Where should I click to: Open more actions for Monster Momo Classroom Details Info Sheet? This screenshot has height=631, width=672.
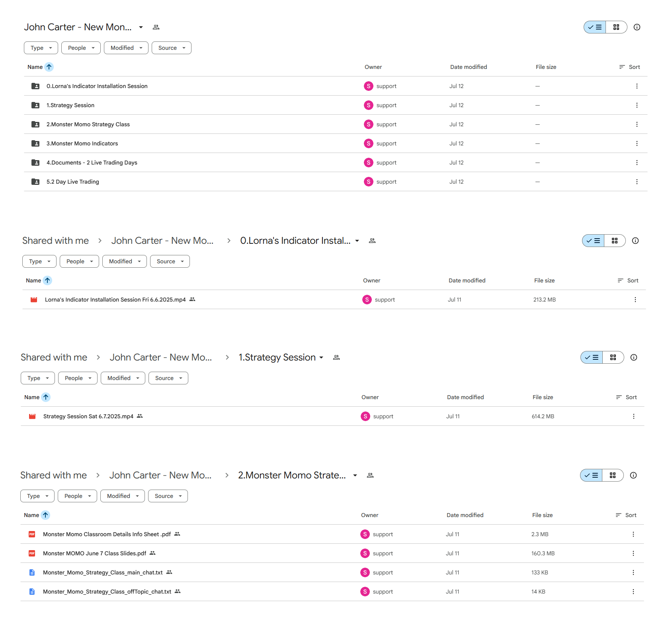pyautogui.click(x=633, y=534)
